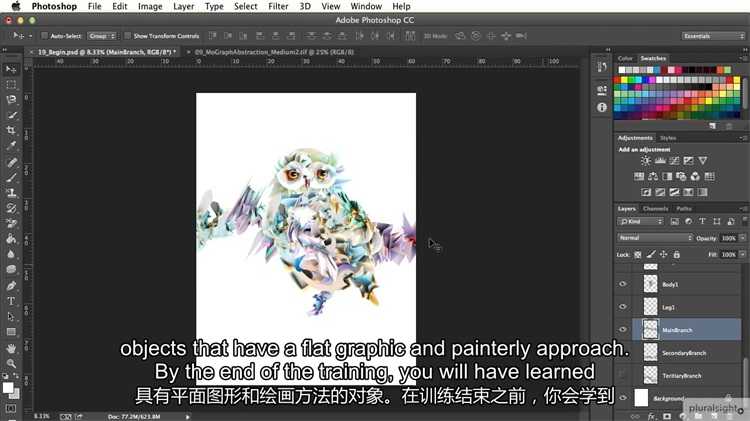This screenshot has height=421, width=750.
Task: Open the Auto-Select Group dropdown
Action: [x=102, y=36]
